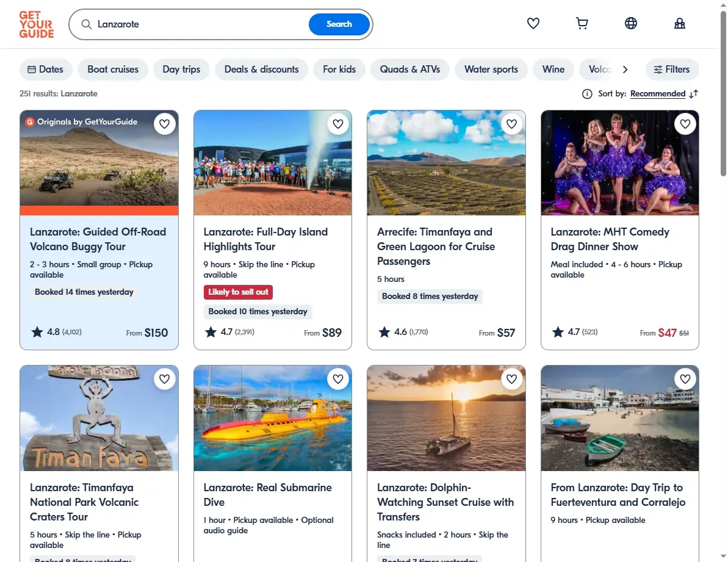Open Guided Off-Road Volcano Buggy Tour title
The height and width of the screenshot is (562, 728).
[98, 239]
